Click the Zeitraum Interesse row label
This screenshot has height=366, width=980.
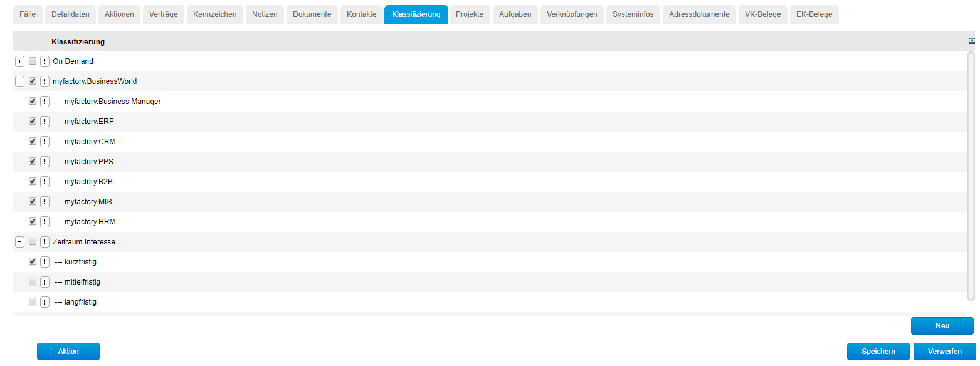tap(84, 242)
